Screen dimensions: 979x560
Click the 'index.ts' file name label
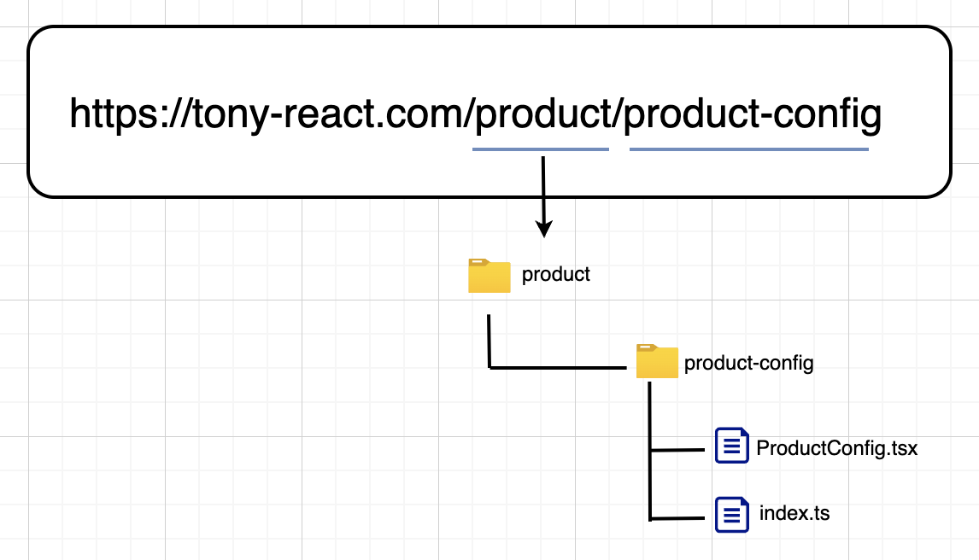click(794, 515)
